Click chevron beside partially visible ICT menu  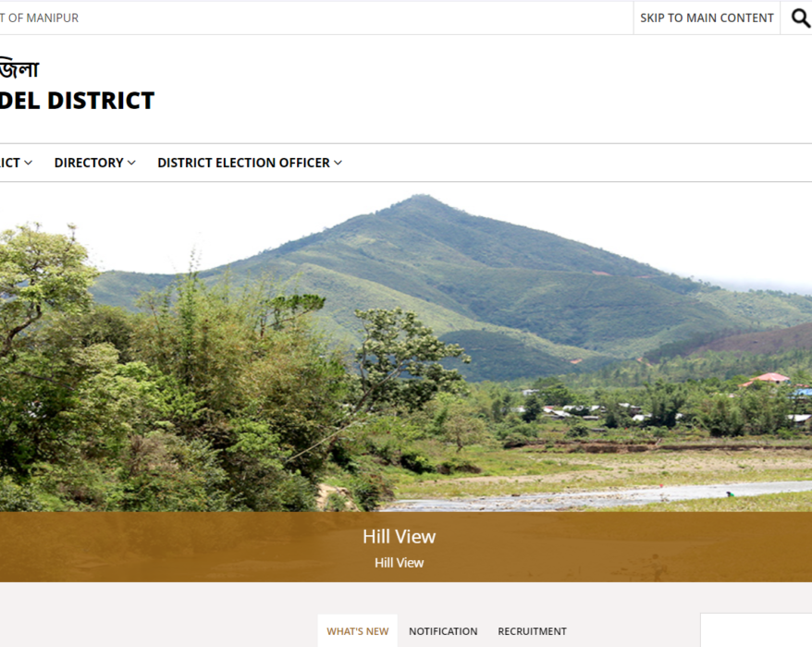[x=28, y=163]
